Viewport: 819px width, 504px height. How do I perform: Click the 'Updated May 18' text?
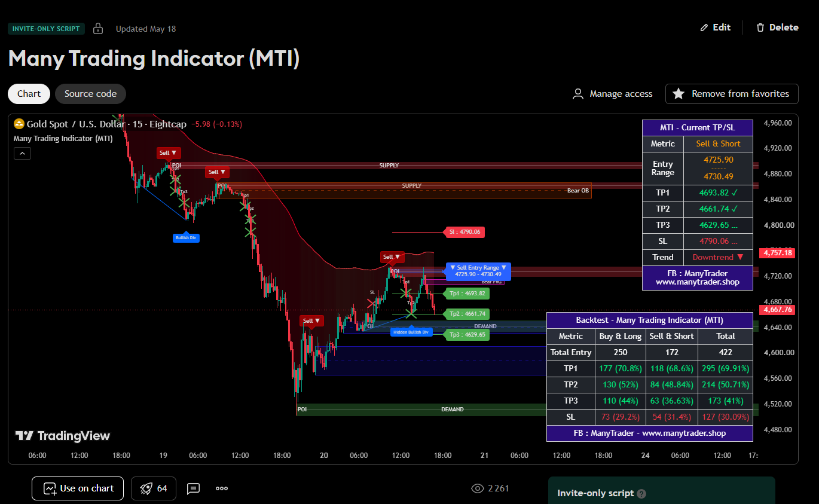pyautogui.click(x=146, y=29)
